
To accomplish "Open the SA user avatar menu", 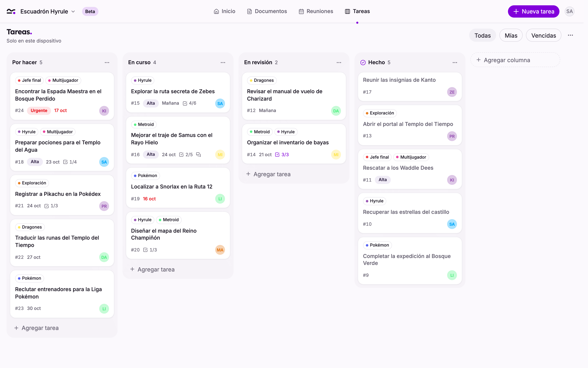I will click(569, 11).
